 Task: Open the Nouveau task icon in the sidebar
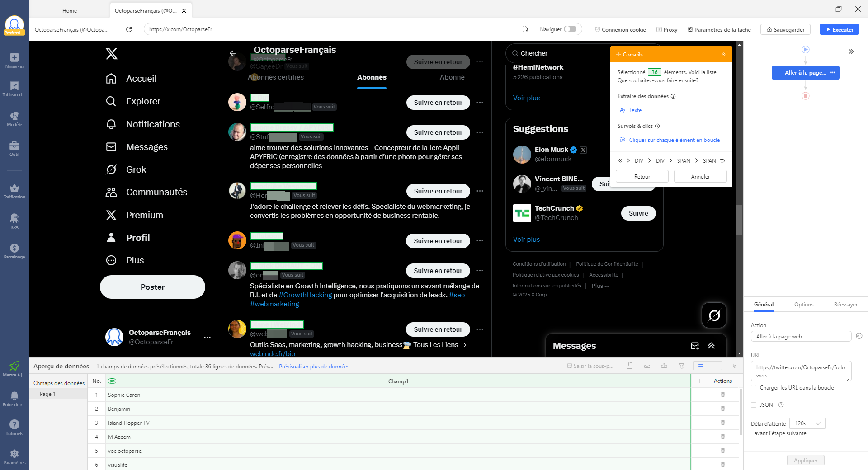coord(14,60)
